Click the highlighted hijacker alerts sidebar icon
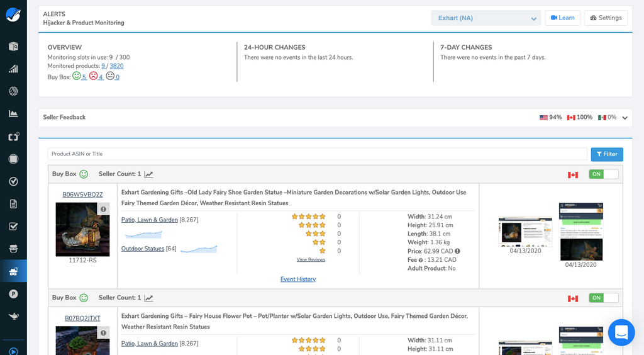This screenshot has height=355, width=644. 13,271
